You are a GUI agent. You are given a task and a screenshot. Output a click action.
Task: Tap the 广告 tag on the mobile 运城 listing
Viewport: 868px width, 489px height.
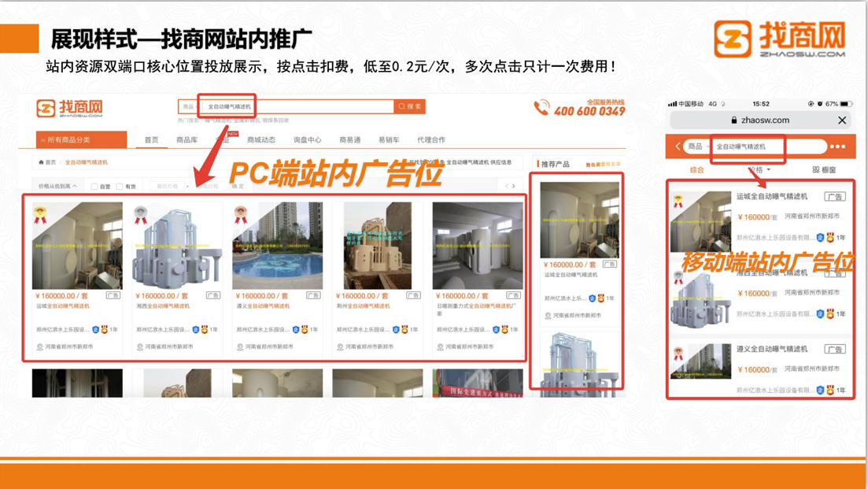(x=835, y=197)
